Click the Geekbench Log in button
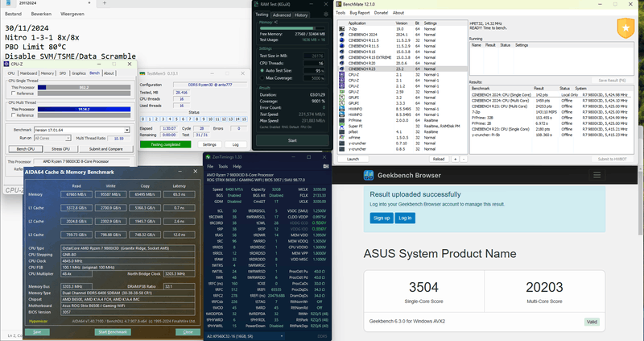The image size is (644, 341). pyautogui.click(x=405, y=218)
